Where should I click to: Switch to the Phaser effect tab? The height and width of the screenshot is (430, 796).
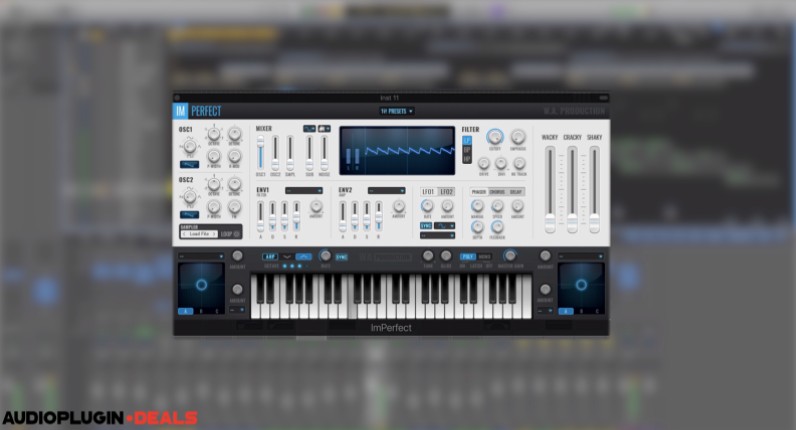pyautogui.click(x=479, y=191)
